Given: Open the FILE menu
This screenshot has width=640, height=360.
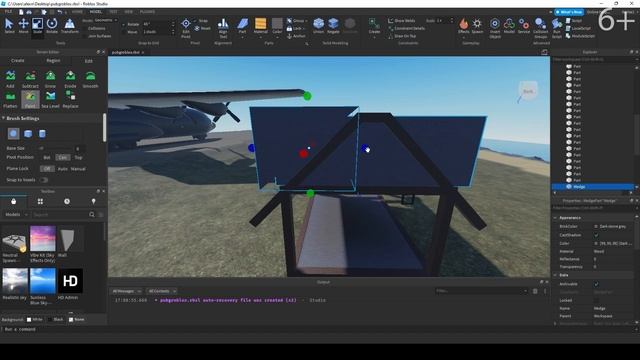Looking at the screenshot, I should click(8, 12).
